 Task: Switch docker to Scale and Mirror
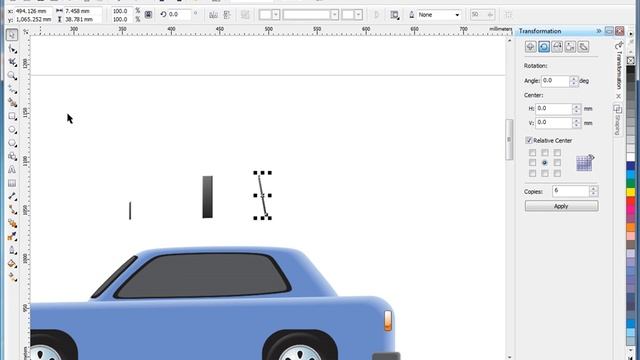[557, 47]
